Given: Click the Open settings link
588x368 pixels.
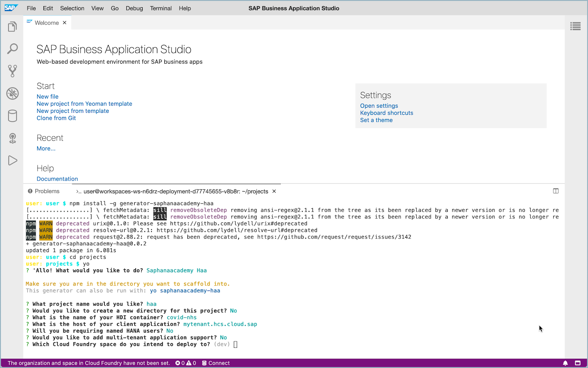Looking at the screenshot, I should click(x=379, y=106).
